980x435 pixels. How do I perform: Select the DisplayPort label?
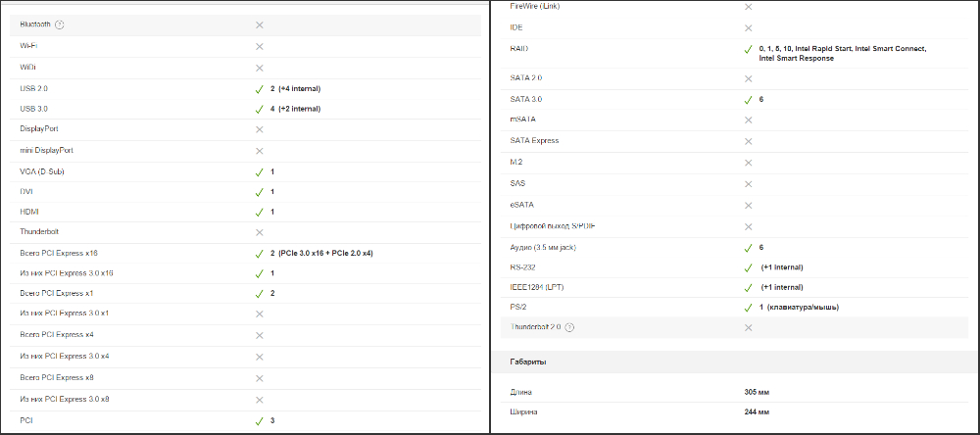tap(39, 128)
